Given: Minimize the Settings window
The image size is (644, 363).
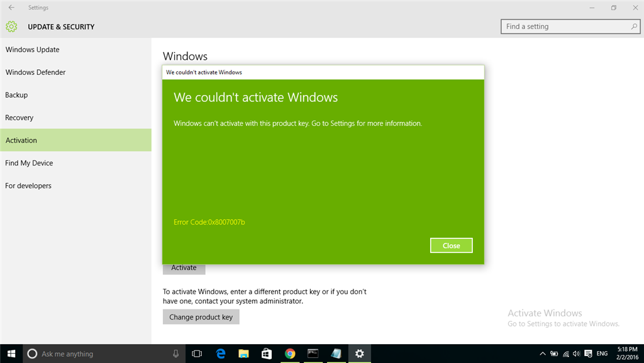Looking at the screenshot, I should 592,8.
